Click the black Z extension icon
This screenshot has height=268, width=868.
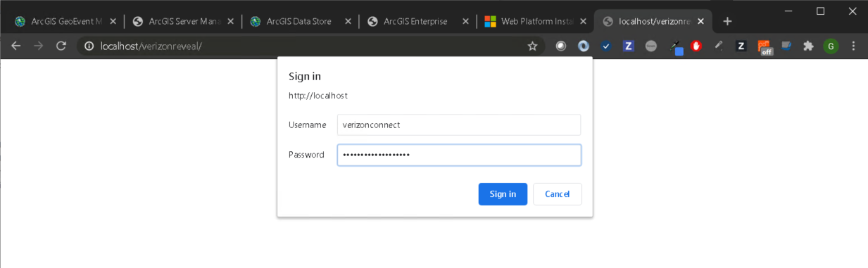point(741,46)
